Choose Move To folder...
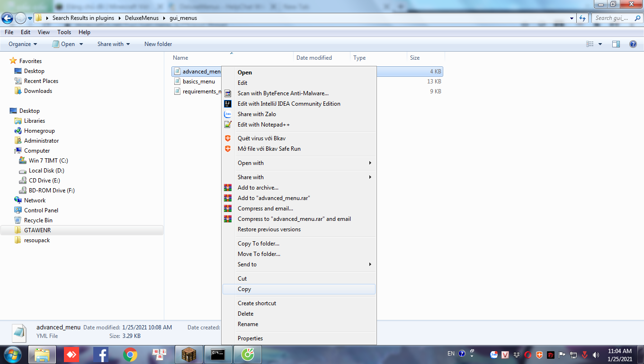This screenshot has height=364, width=644. (x=299, y=254)
